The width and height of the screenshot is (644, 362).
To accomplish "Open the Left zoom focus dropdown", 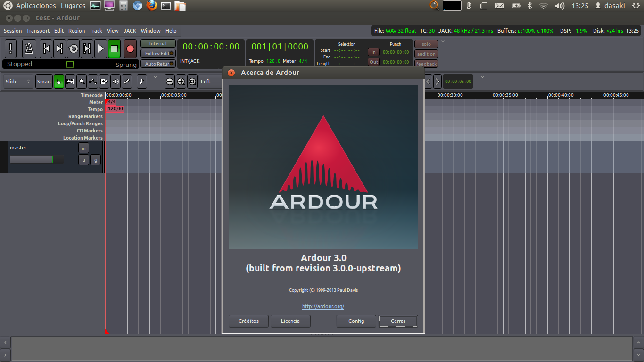I will pyautogui.click(x=210, y=82).
